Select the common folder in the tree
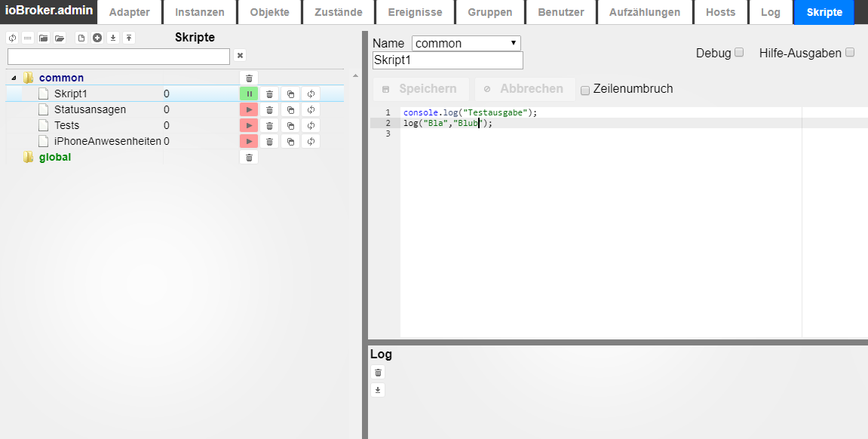Screen dimensions: 868x439 coord(61,78)
